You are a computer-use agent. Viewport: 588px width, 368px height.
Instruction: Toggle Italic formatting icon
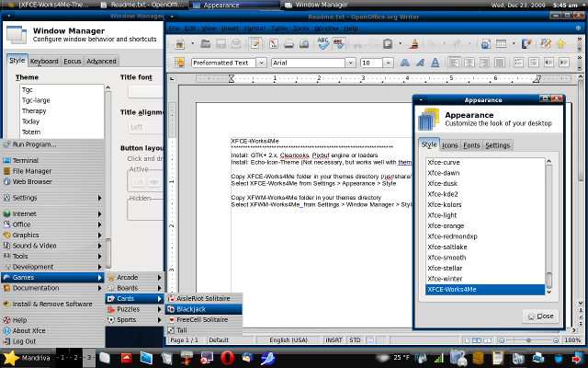click(x=420, y=63)
